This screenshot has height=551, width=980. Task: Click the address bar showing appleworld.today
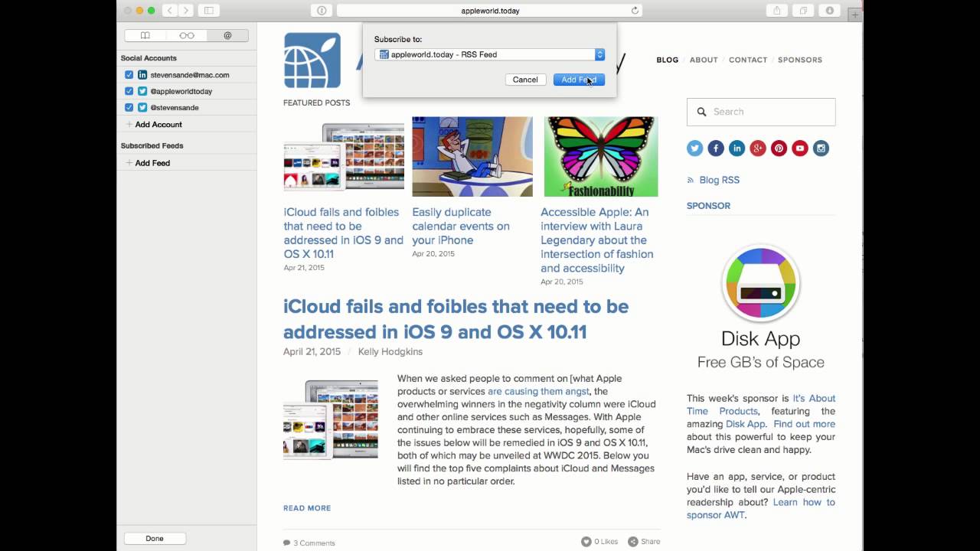[489, 11]
